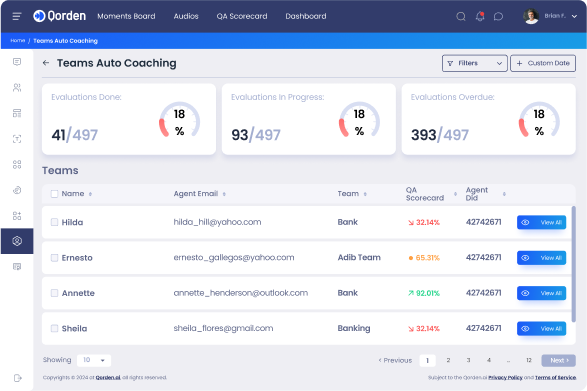The height and width of the screenshot is (391, 587).
Task: Open the hamburger menu icon
Action: pyautogui.click(x=17, y=16)
